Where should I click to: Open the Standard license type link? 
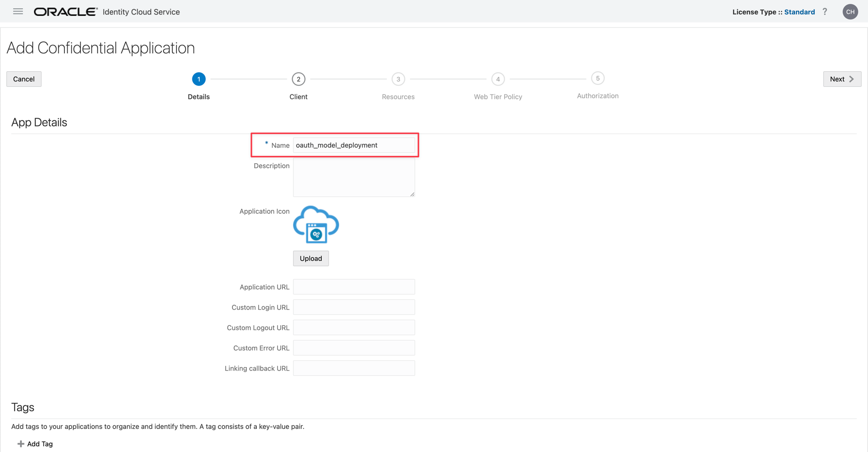pyautogui.click(x=799, y=12)
